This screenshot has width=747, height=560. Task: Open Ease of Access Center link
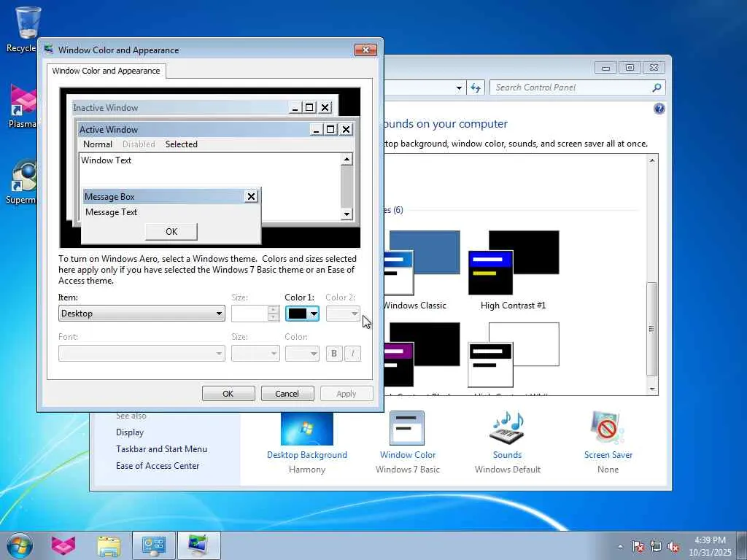(158, 466)
